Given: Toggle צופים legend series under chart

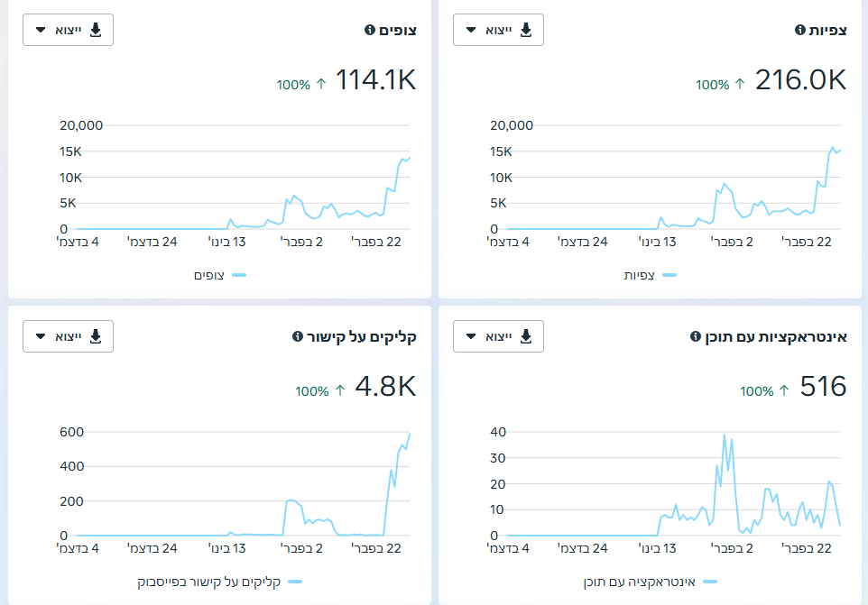Looking at the screenshot, I should click(220, 275).
